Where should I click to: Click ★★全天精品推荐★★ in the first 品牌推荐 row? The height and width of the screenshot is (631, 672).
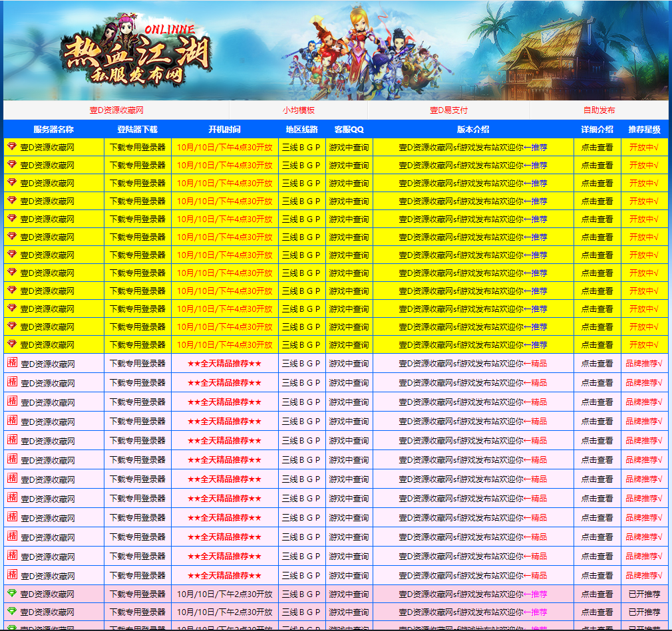[225, 364]
